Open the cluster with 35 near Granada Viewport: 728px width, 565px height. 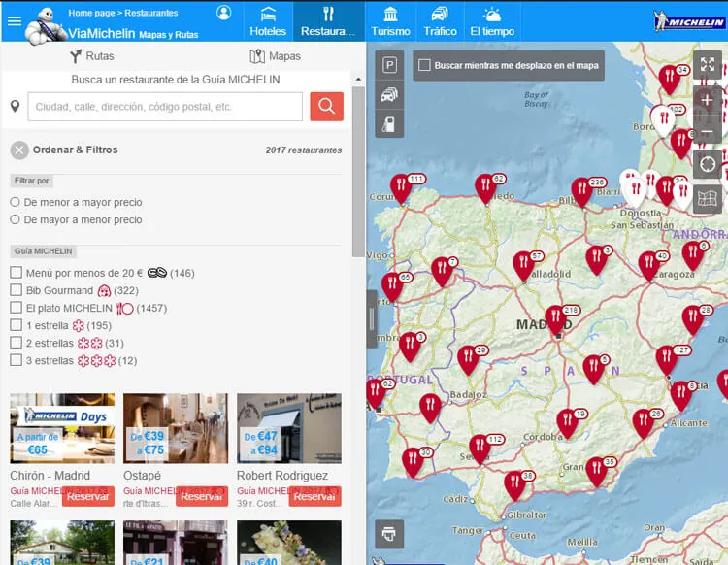[597, 472]
